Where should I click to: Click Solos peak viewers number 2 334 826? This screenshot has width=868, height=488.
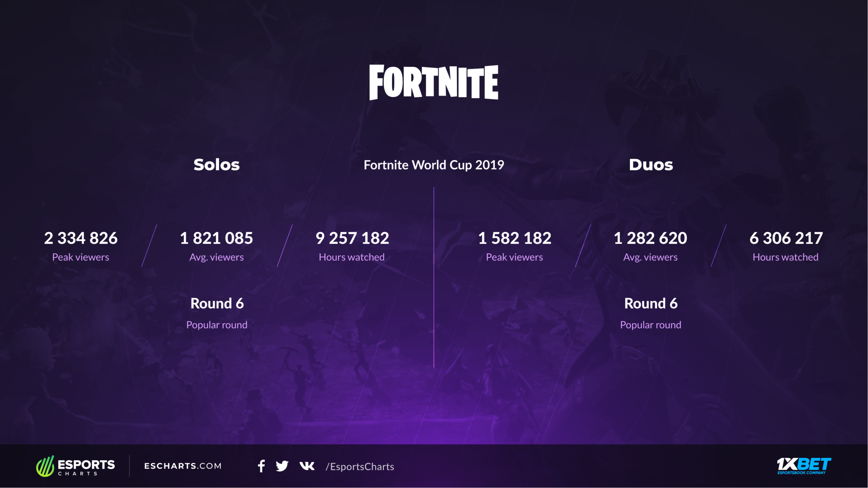pyautogui.click(x=81, y=238)
